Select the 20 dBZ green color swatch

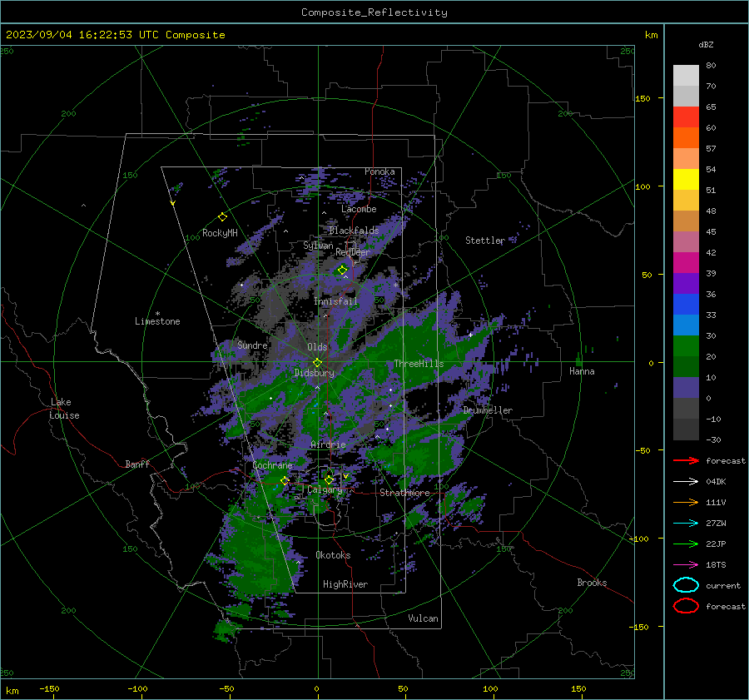pos(686,346)
